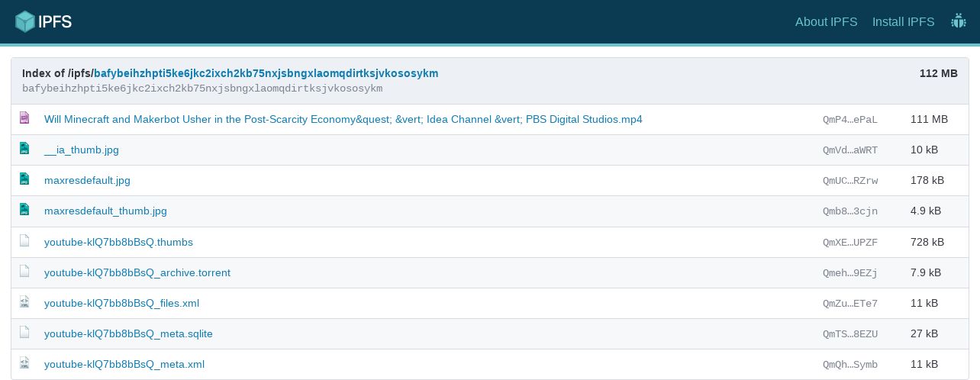This screenshot has height=380, width=980.
Task: Open youtube-klQ7bb8bBsQ_files.xml
Action: 121,303
